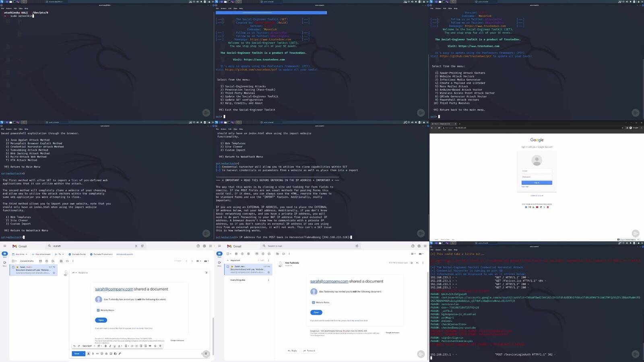Click Password field on Google sign-in page
This screenshot has height=362, width=644.
coord(537,177)
